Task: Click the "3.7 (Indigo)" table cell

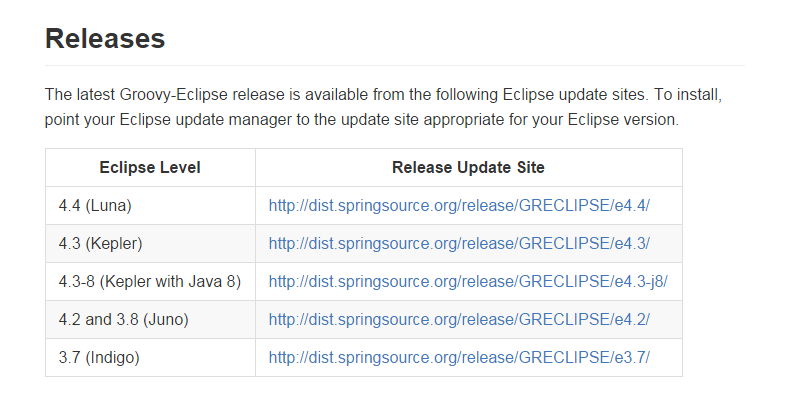Action: coord(151,357)
